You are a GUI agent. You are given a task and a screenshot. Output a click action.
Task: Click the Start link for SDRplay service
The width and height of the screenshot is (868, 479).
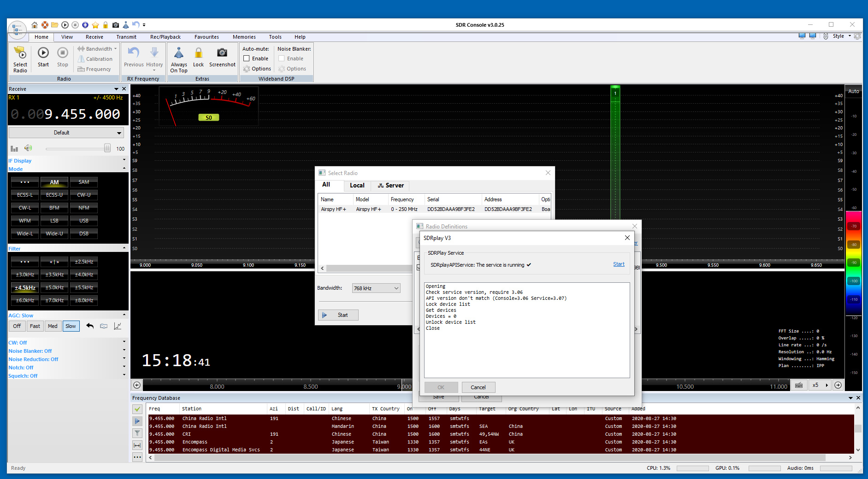tap(619, 264)
